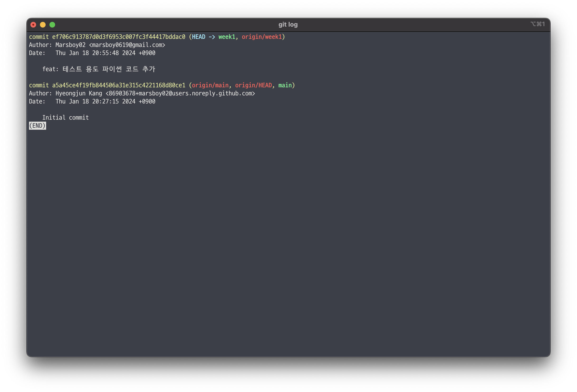This screenshot has height=392, width=577.
Task: Click the HEAD pointer label
Action: [x=199, y=37]
